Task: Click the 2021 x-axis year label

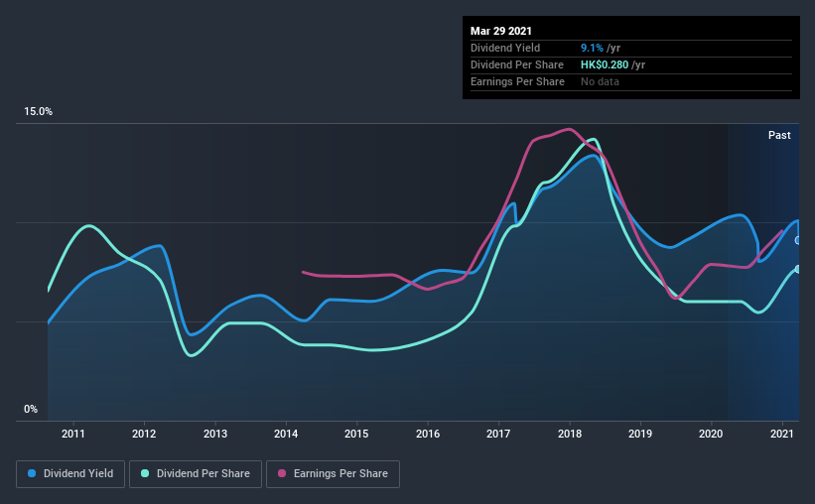Action: click(781, 434)
